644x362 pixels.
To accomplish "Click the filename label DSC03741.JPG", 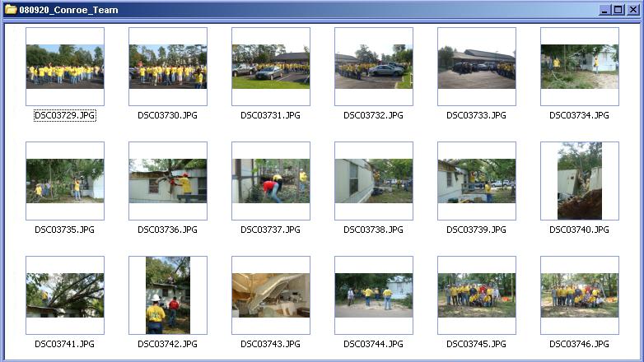I will tap(64, 344).
